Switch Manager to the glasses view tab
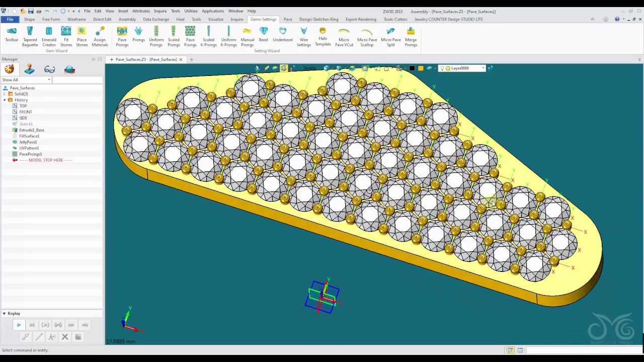This screenshot has height=362, width=644. point(49,69)
